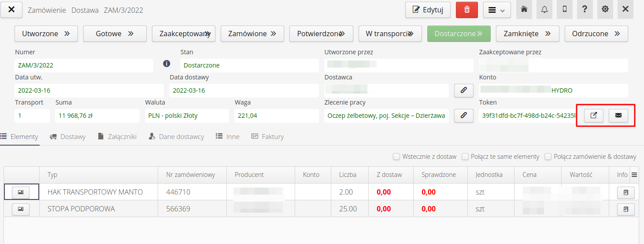Click the green Dostarczone status button

459,34
